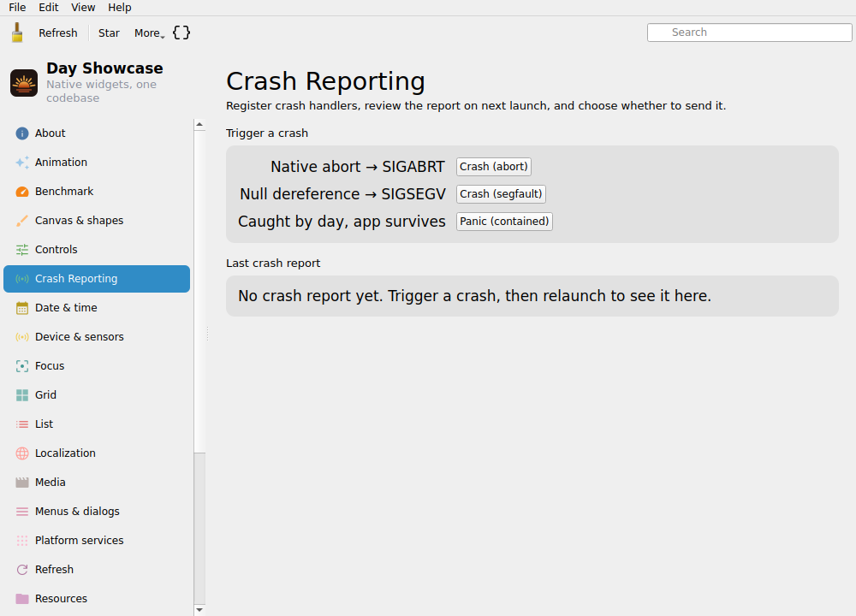
Task: Click the Platform services dots icon
Action: (x=22, y=541)
